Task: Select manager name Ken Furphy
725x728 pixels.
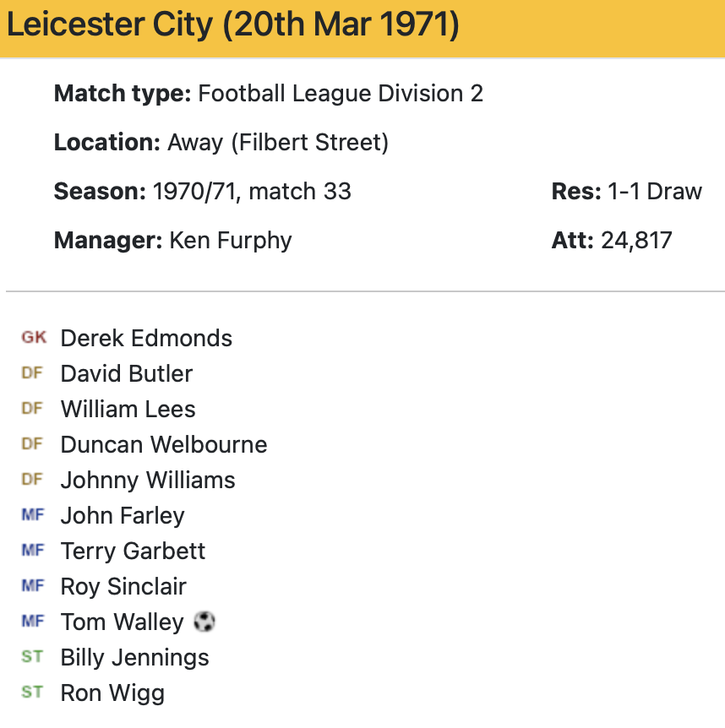Action: pyautogui.click(x=231, y=241)
